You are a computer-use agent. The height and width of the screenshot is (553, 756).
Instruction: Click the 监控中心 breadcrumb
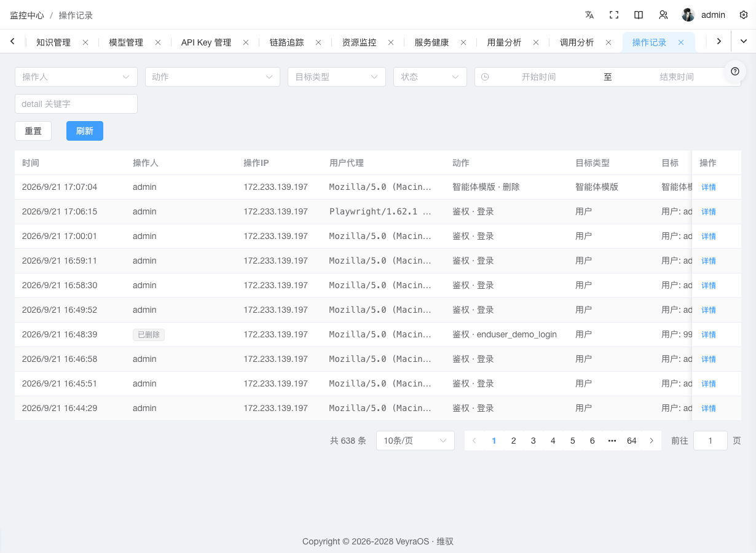(x=27, y=15)
